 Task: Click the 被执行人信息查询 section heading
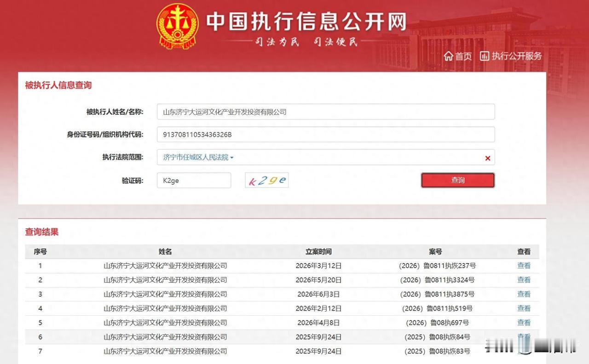pyautogui.click(x=58, y=85)
